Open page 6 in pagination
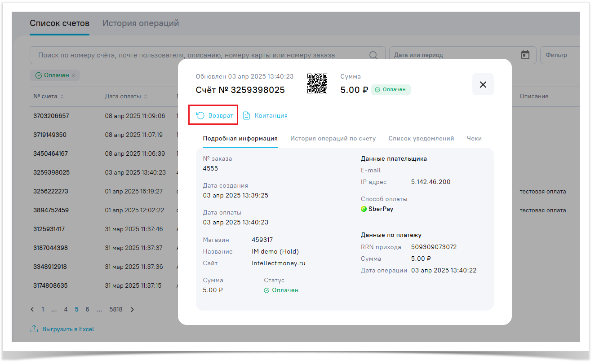This screenshot has height=364, width=595. pos(87,309)
